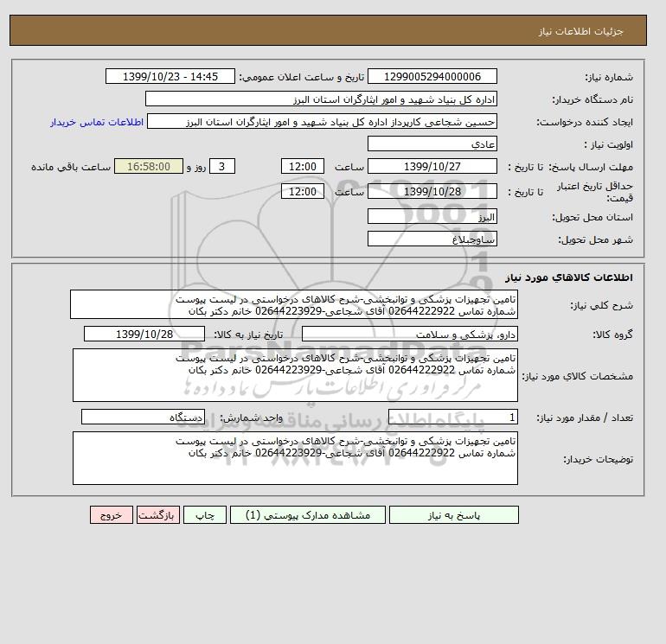Click the تعداد / مقدار مورد نیاز label
This screenshot has height=644, width=666.
585,418
